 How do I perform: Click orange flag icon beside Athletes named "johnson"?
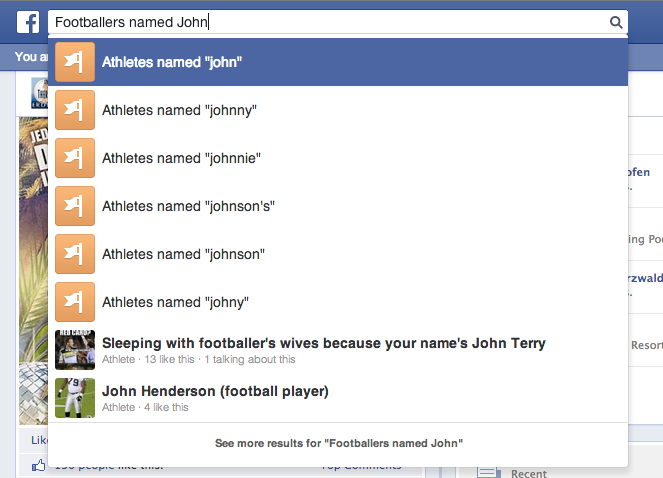coord(75,254)
